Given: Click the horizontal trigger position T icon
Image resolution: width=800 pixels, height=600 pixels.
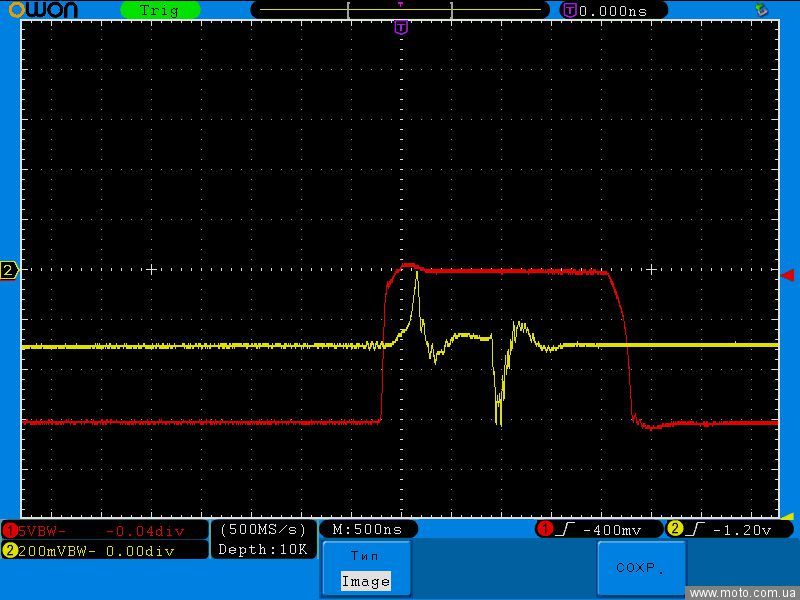Looking at the screenshot, I should tap(569, 10).
